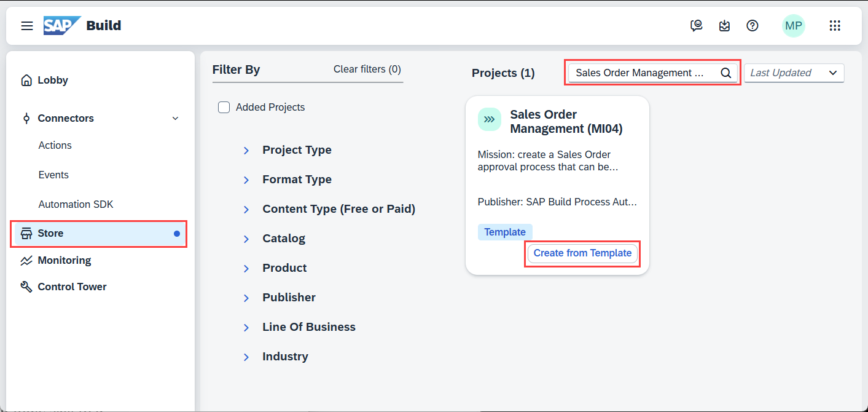868x412 pixels.
Task: Click the Connectors plug icon
Action: (x=26, y=119)
